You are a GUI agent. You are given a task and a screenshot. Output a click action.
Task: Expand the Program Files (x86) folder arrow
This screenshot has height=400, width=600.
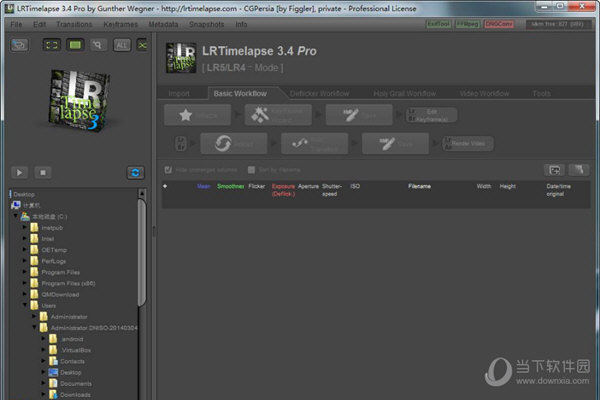(25, 283)
